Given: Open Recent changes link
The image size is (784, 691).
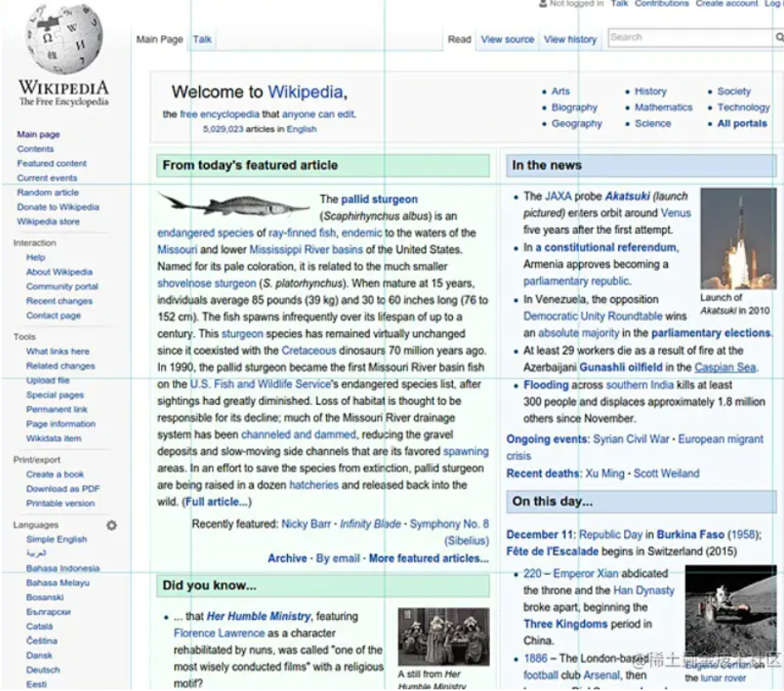Looking at the screenshot, I should click(59, 301).
